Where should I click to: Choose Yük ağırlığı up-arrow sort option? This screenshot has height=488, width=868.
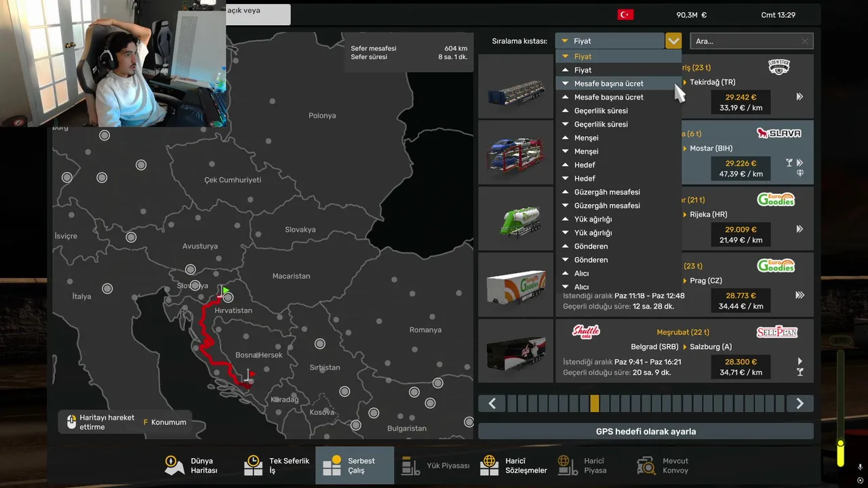618,219
